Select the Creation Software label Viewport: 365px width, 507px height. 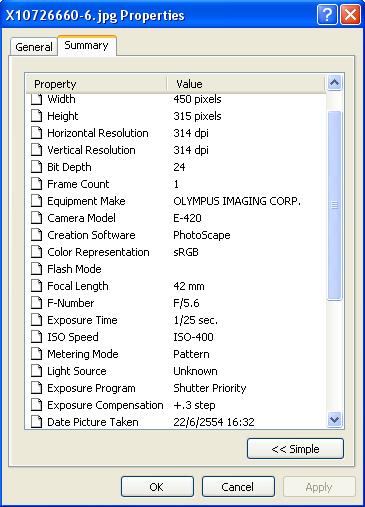(x=91, y=235)
